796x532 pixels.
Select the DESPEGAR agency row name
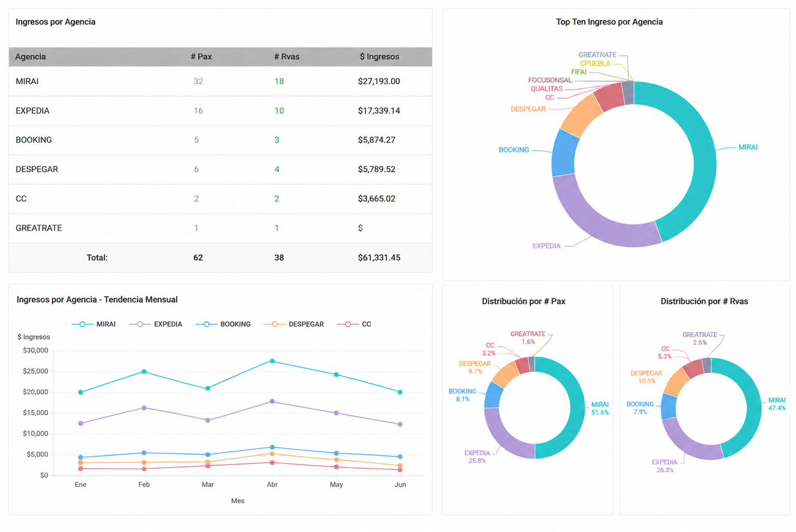click(x=37, y=170)
